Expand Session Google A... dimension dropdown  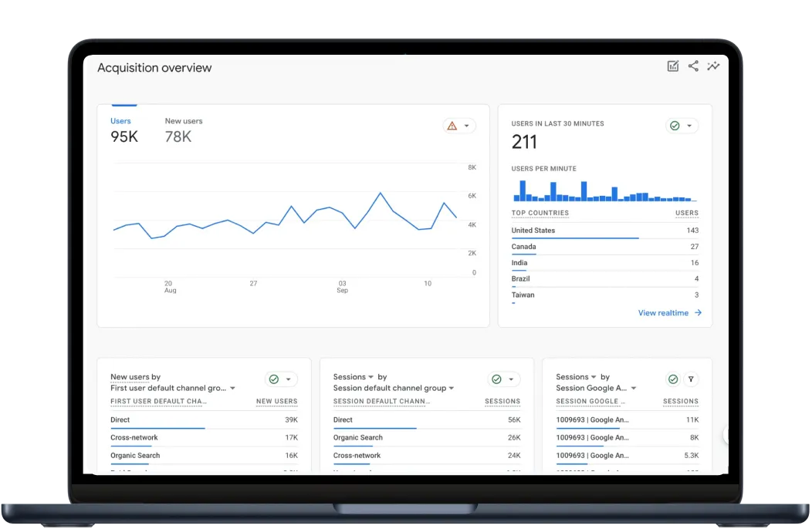coord(634,388)
